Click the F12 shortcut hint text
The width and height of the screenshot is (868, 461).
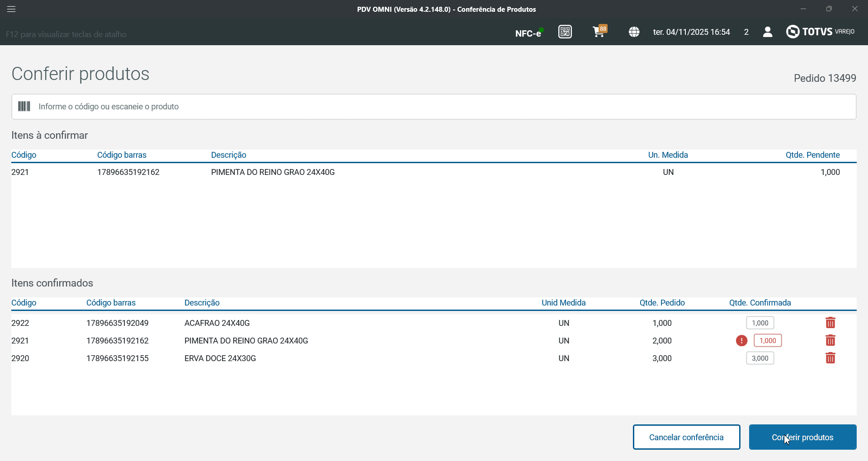tap(66, 34)
